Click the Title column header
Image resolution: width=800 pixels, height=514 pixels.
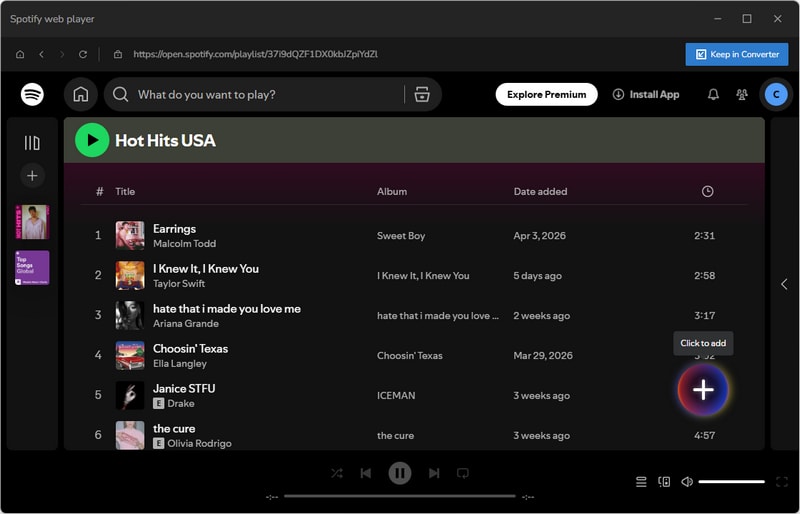[x=125, y=191]
